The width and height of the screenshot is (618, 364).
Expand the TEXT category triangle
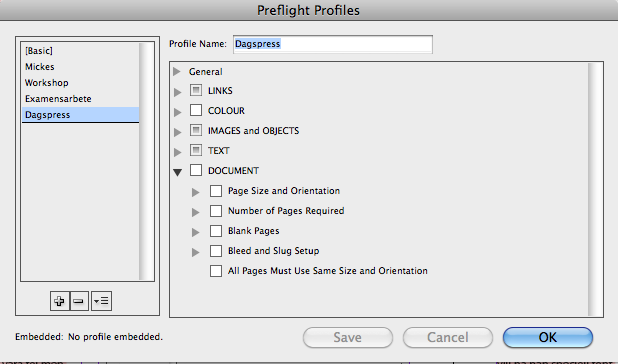coord(177,152)
